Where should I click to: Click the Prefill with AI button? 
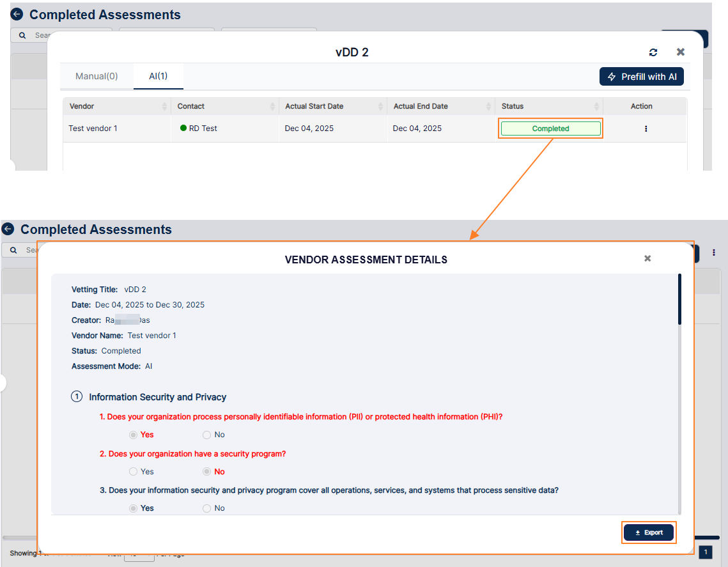click(x=641, y=76)
